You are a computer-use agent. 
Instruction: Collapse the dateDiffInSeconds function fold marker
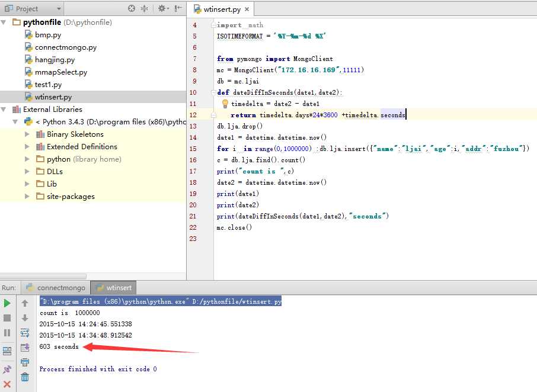[x=214, y=92]
